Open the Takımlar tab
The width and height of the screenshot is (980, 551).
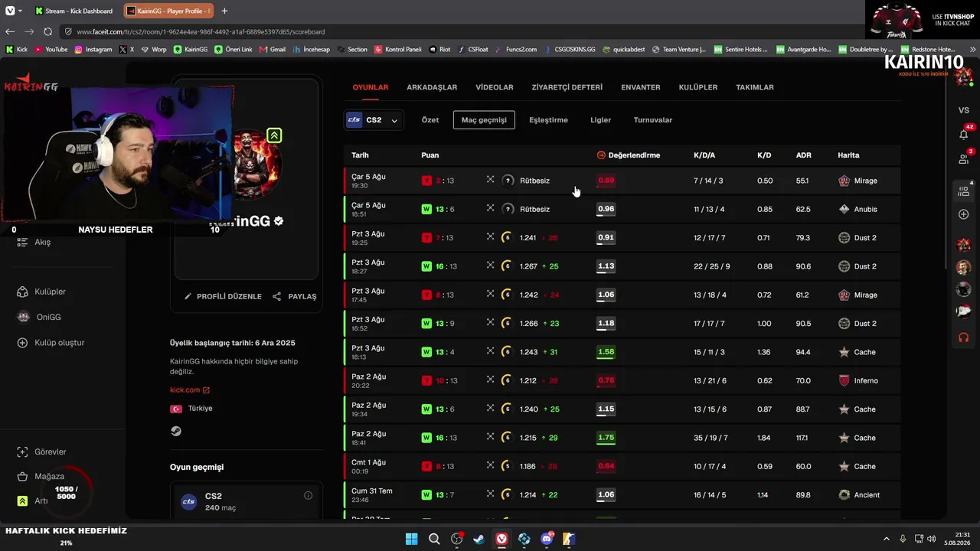click(x=755, y=87)
